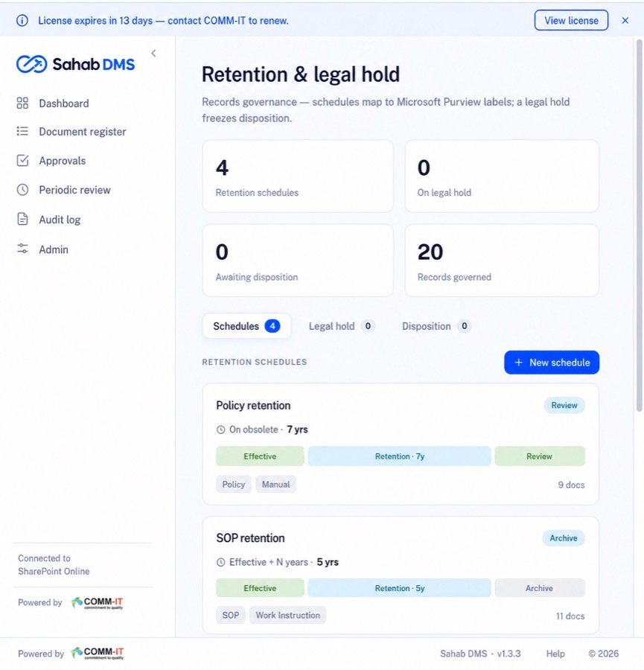Click the Review badge on Policy retention
Screen dimensions: 644x670
[564, 405]
